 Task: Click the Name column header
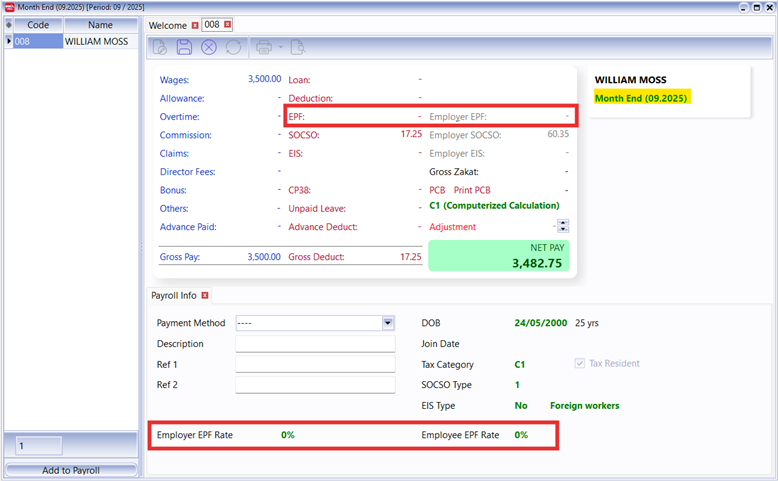coord(100,24)
